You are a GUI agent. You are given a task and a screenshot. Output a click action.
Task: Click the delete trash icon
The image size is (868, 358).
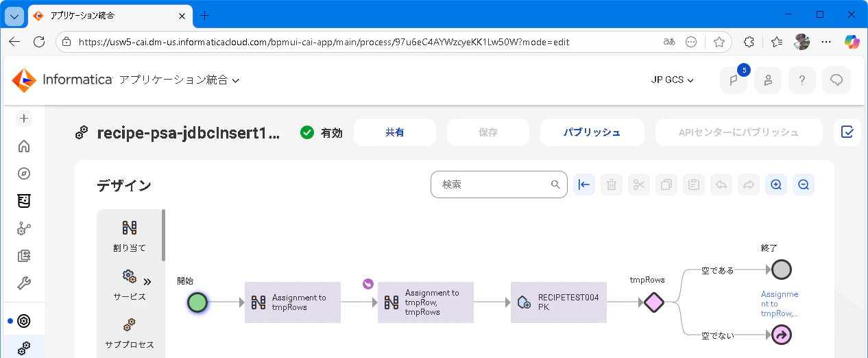click(x=612, y=184)
